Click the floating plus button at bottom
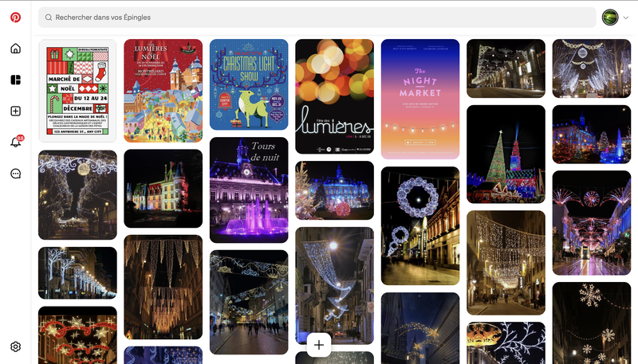 tap(319, 344)
